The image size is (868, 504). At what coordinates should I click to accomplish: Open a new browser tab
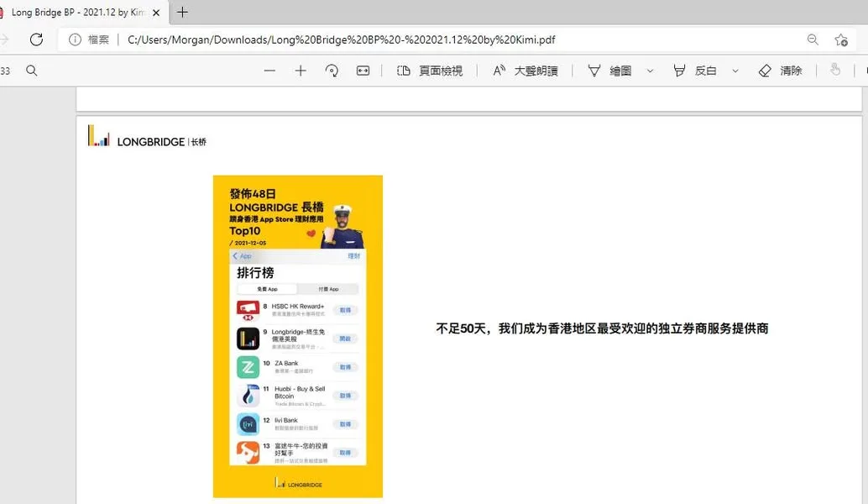click(182, 13)
